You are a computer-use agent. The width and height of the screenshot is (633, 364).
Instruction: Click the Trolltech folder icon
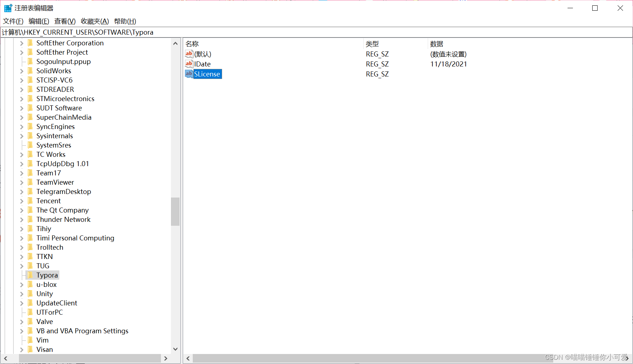tap(30, 247)
